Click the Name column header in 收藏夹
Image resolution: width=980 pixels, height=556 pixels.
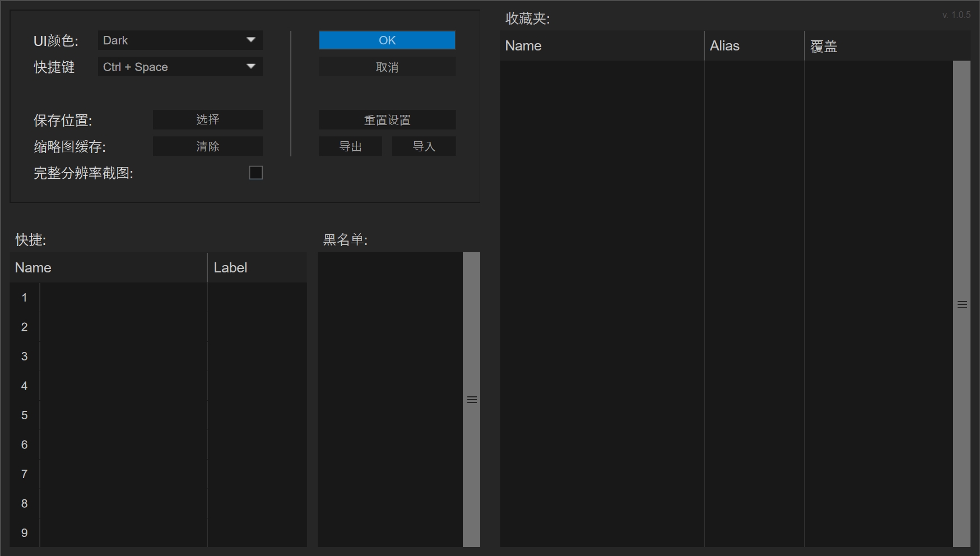[601, 46]
